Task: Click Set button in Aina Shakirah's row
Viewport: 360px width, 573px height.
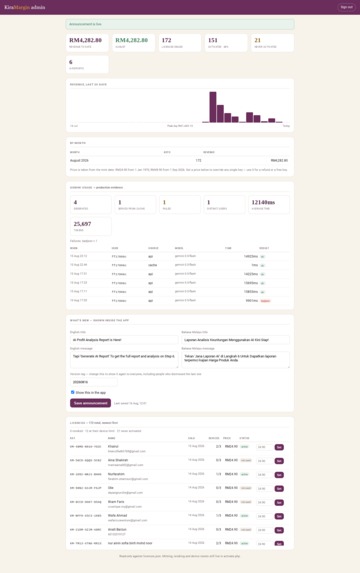Action: click(x=279, y=461)
